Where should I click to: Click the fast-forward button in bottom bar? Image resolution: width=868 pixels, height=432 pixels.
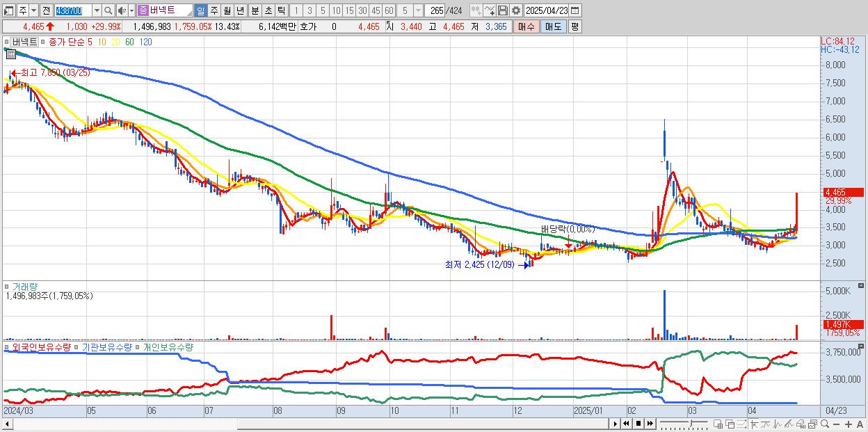[x=650, y=424]
